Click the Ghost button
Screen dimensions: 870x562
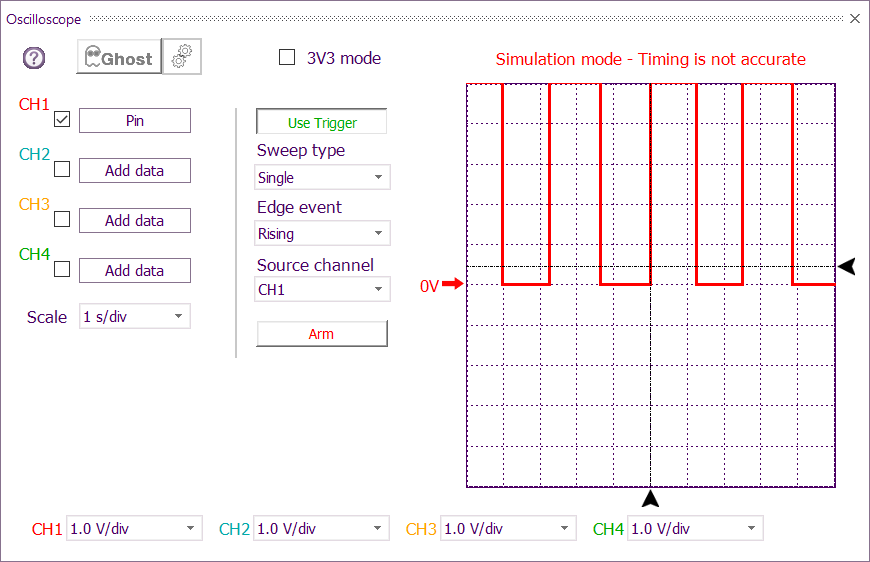point(119,58)
